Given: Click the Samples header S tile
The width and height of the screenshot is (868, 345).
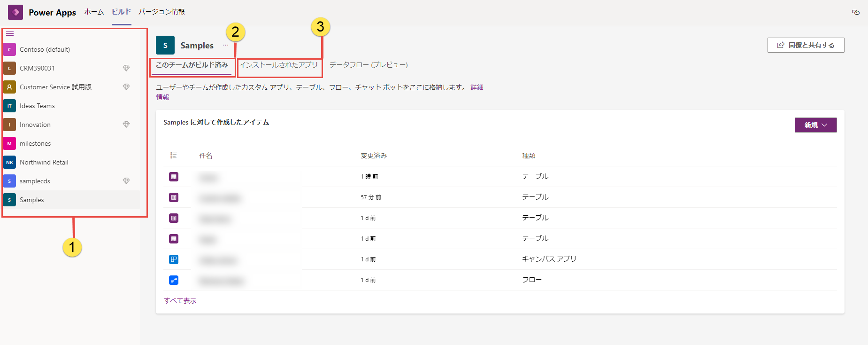Looking at the screenshot, I should pos(165,45).
